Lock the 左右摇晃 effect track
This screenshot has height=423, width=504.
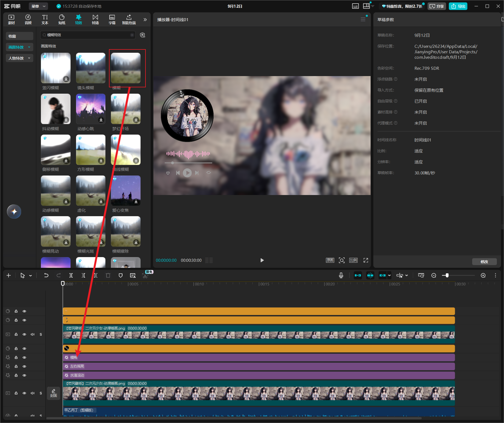point(16,366)
